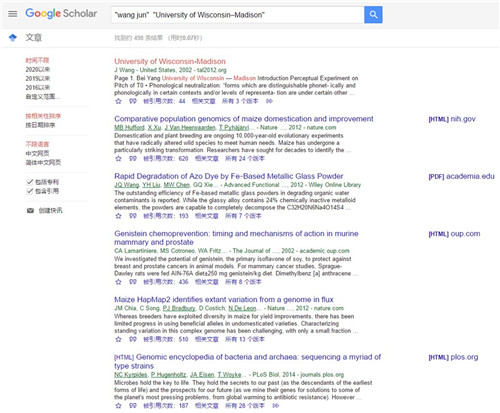Star the Rapid Degradation of Azo Dye result
500x413 pixels.
[x=118, y=216]
